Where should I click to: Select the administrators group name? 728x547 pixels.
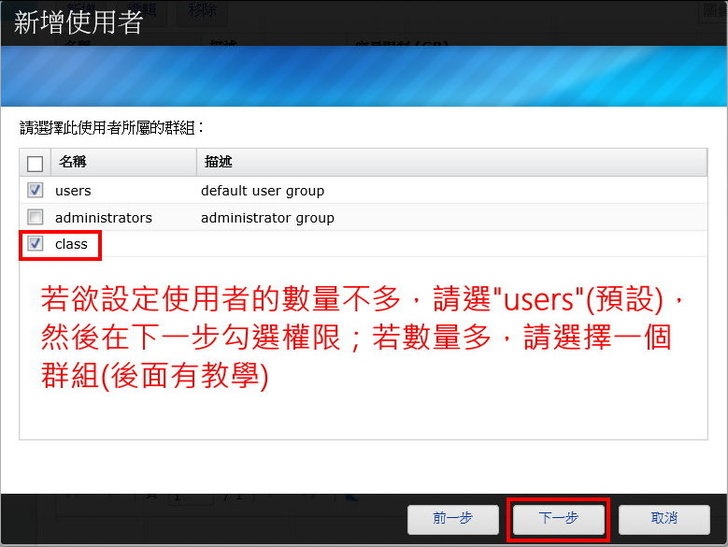[x=103, y=217]
